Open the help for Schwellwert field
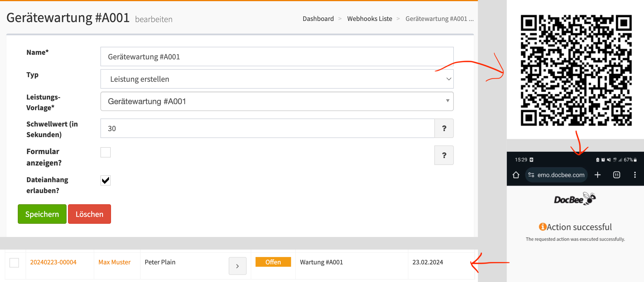 444,128
